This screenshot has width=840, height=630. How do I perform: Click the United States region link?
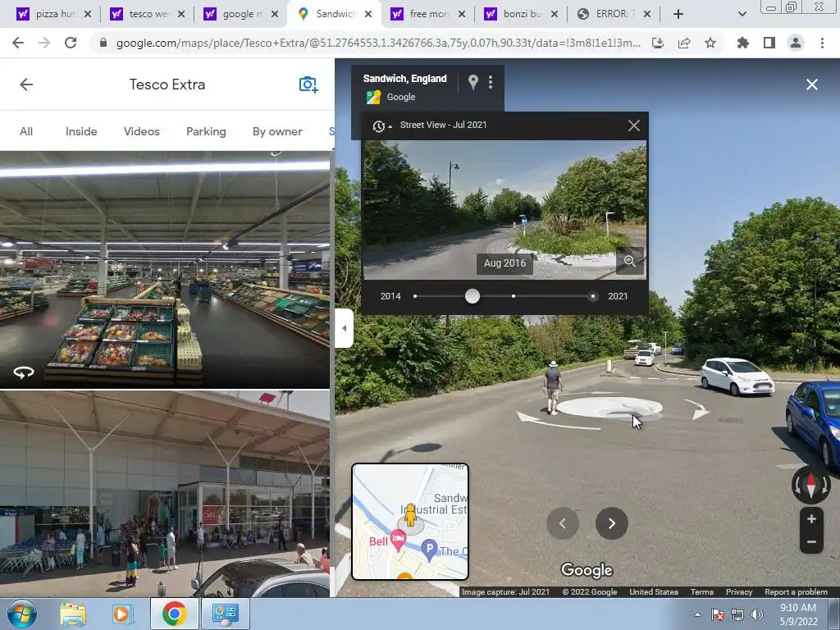tap(654, 592)
